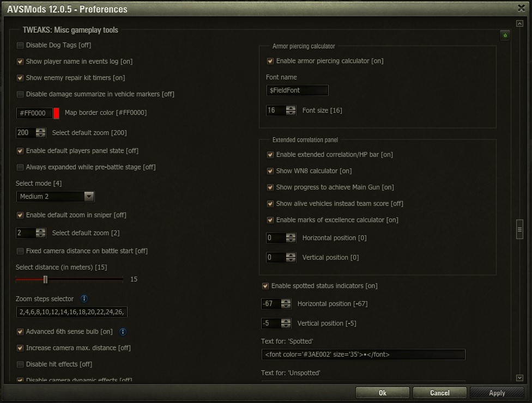Image resolution: width=532 pixels, height=403 pixels.
Task: Increase the Font size stepper value
Action: 291,108
